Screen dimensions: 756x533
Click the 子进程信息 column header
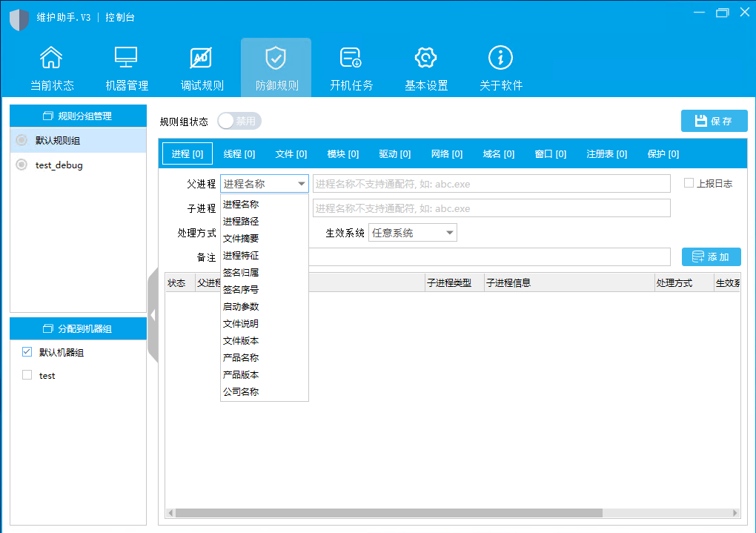click(x=569, y=282)
